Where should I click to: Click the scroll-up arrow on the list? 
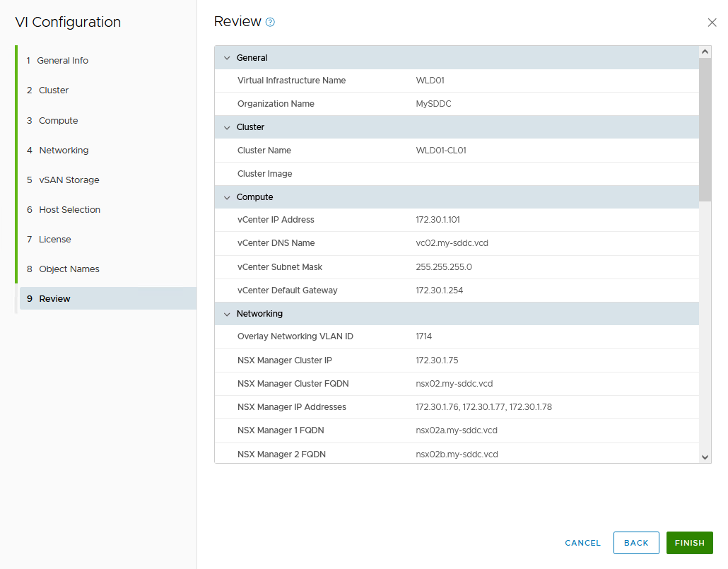705,51
